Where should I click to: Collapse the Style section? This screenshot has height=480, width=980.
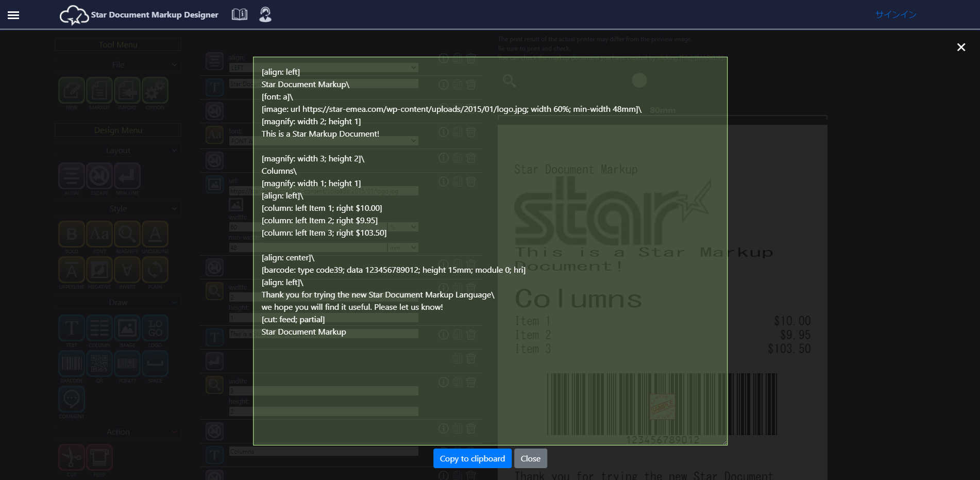(118, 209)
